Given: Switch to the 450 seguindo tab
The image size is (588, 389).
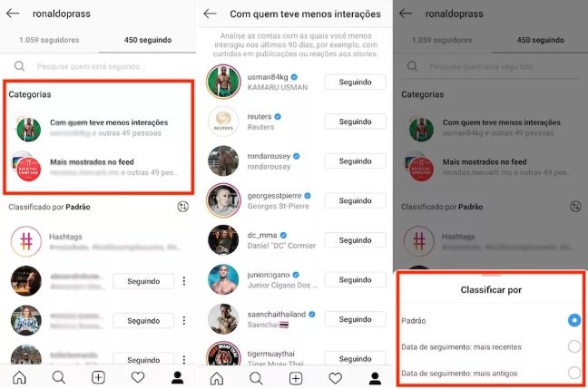Looking at the screenshot, I should [x=148, y=40].
